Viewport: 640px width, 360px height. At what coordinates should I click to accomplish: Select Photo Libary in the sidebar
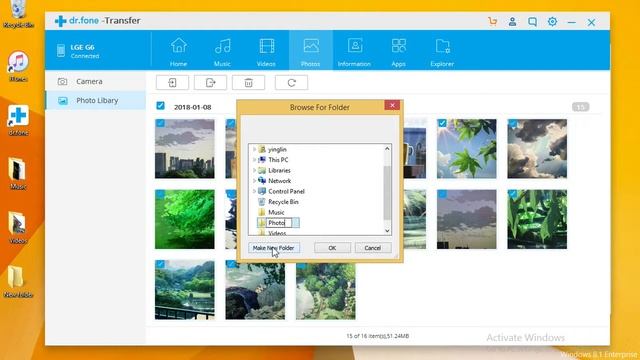96,100
